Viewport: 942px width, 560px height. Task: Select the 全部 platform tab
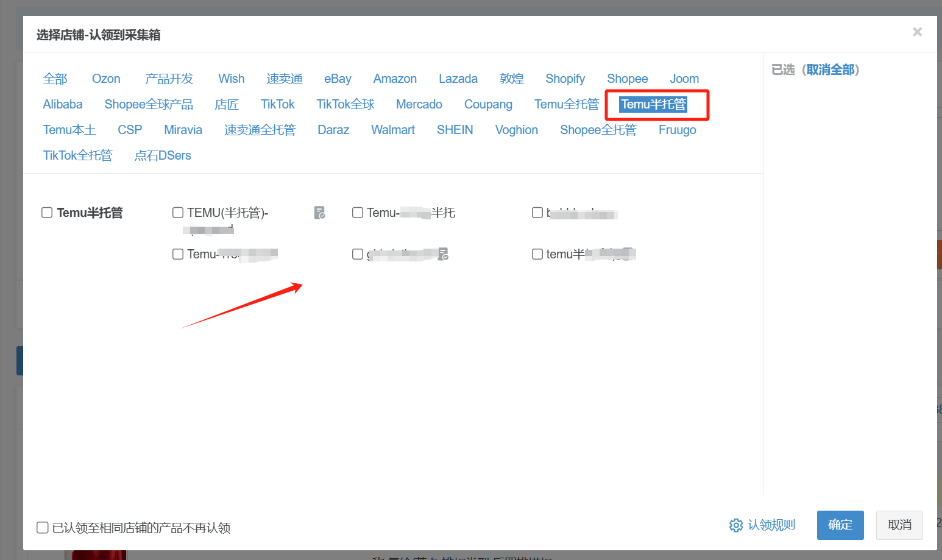coord(55,79)
